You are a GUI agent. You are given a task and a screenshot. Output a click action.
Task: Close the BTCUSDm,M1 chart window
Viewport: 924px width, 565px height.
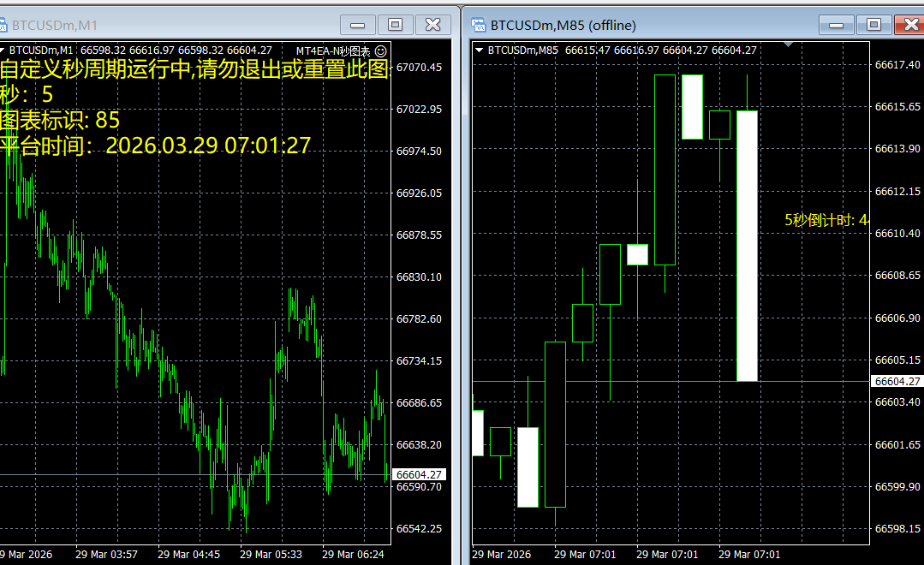tap(434, 25)
